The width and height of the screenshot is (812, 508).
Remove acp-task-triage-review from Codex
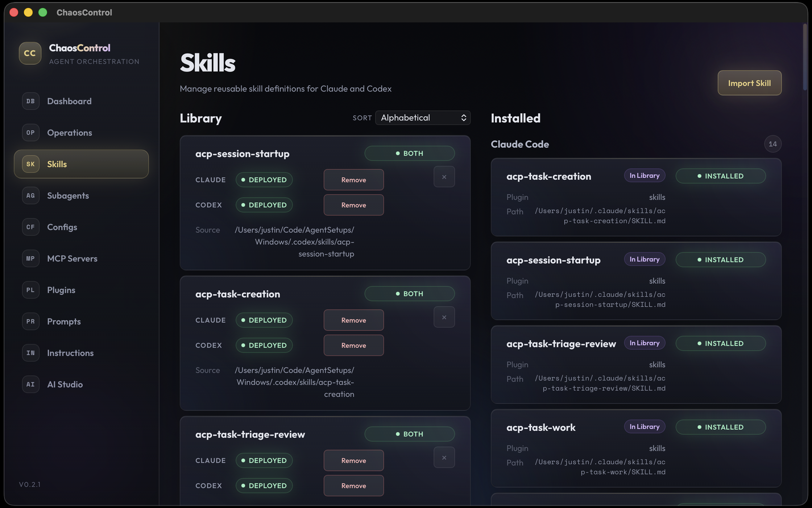pos(354,486)
